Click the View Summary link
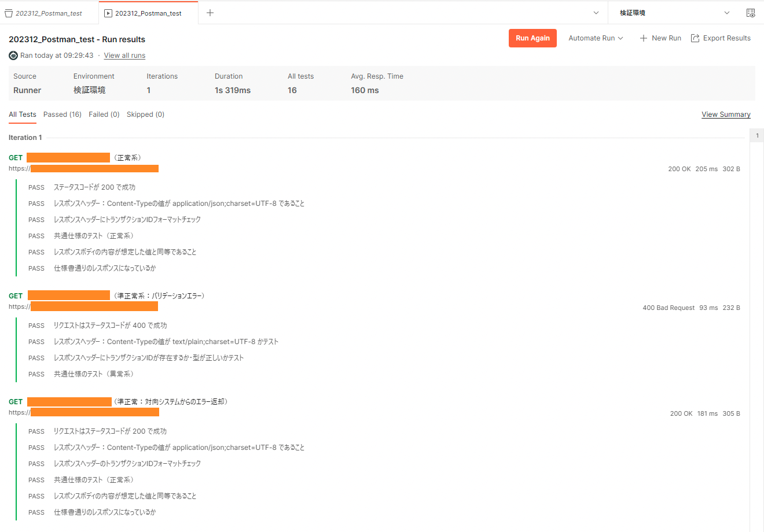Screen dimensions: 764x532 point(726,114)
